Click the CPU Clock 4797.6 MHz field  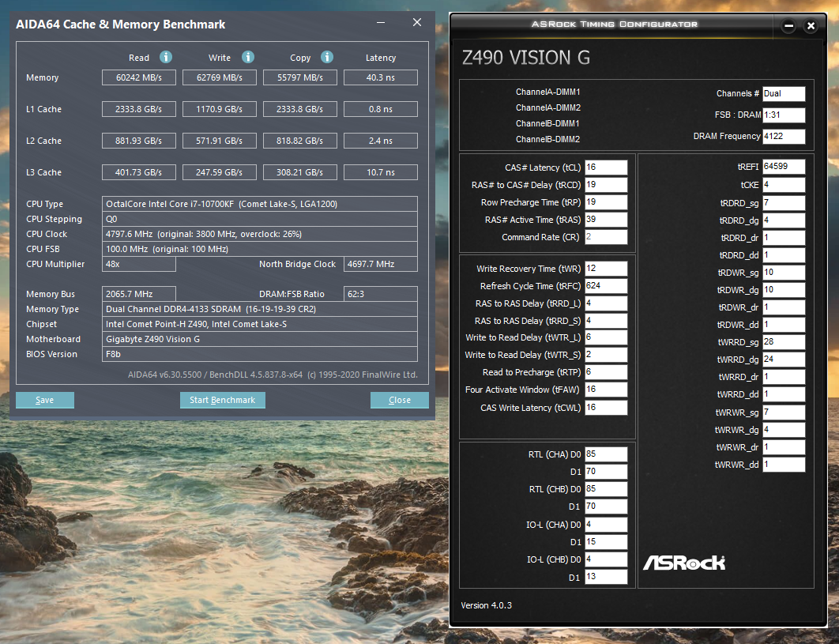coord(260,234)
